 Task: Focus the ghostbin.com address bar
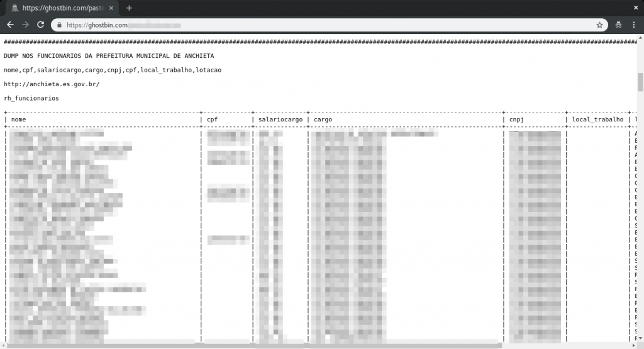coord(328,25)
